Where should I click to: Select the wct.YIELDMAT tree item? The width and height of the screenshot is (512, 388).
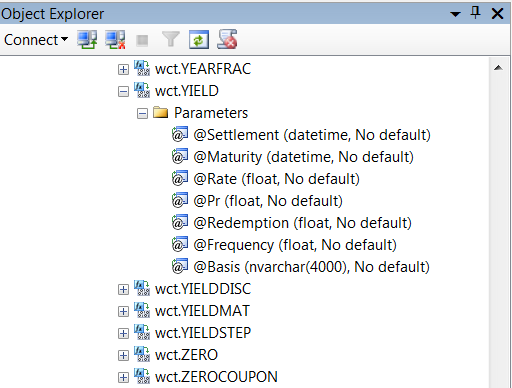(202, 311)
